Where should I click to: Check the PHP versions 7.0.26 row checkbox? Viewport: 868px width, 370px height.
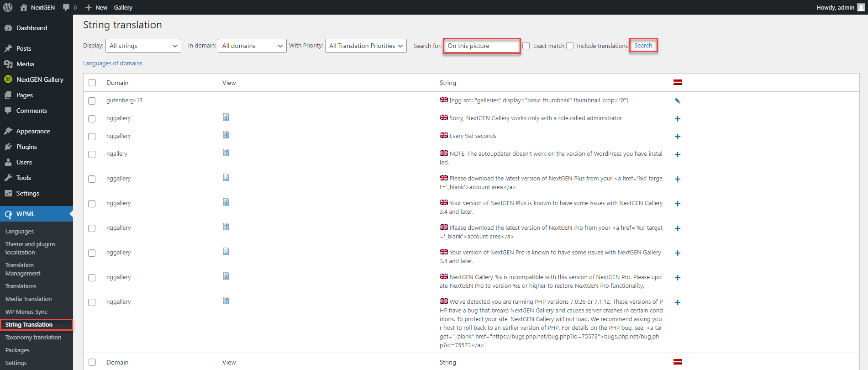point(92,302)
